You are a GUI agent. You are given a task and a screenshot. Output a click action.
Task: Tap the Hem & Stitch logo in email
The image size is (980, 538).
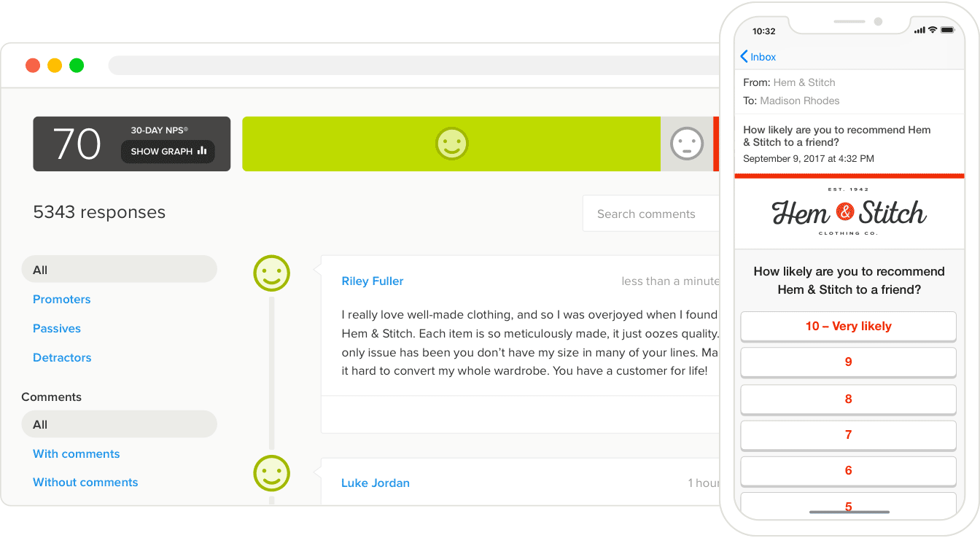849,212
